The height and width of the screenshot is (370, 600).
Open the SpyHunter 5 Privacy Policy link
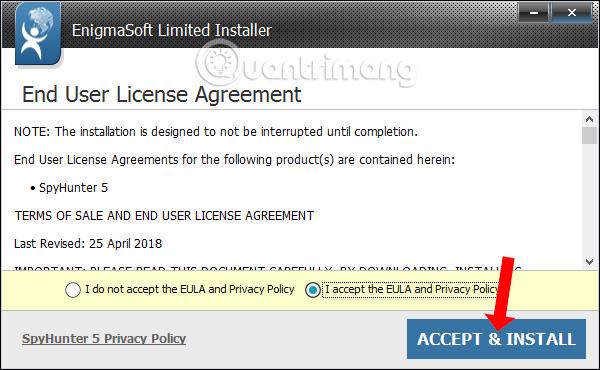[104, 339]
